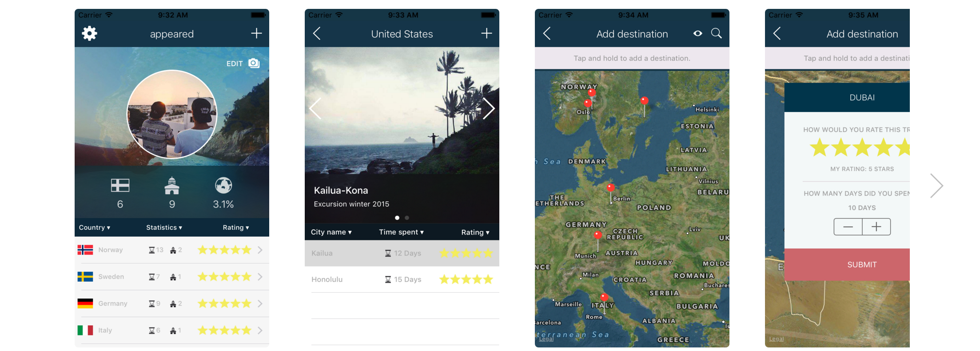Advance to next screenshot with right chevron
The image size is (980, 351).
point(937,186)
